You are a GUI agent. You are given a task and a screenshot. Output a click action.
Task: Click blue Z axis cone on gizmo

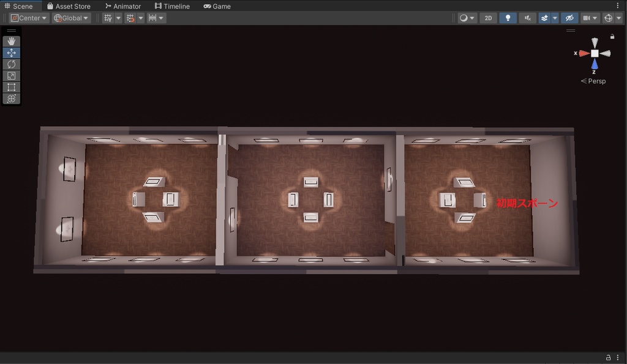click(x=595, y=64)
